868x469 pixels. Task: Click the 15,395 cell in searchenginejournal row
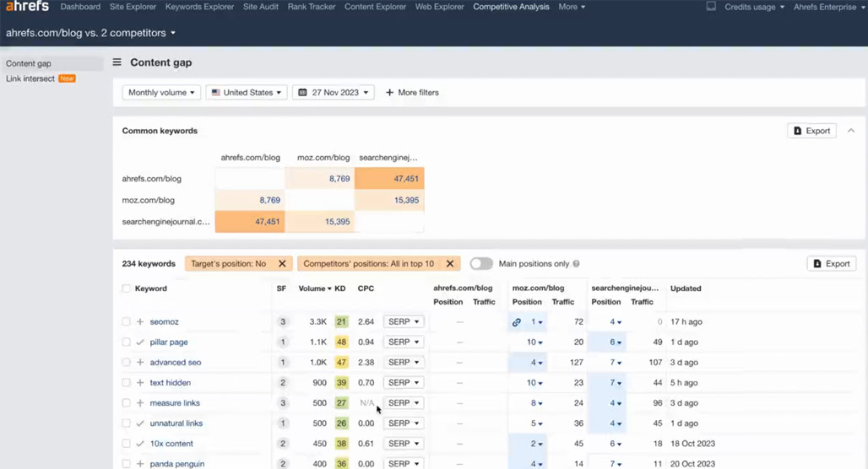[320, 222]
